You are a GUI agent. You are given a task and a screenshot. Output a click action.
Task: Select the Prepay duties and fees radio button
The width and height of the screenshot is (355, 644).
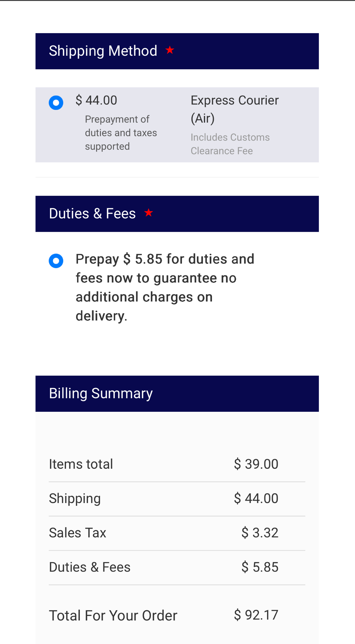(56, 261)
